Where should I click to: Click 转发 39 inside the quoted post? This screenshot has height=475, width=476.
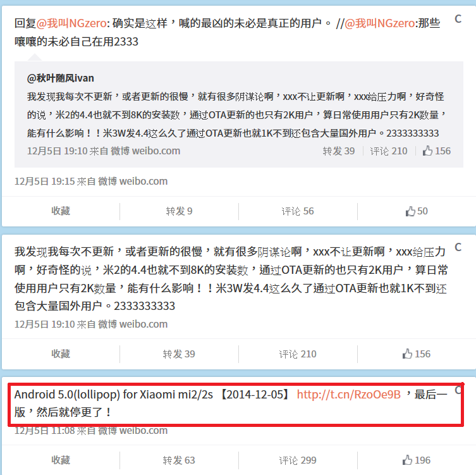pyautogui.click(x=339, y=151)
